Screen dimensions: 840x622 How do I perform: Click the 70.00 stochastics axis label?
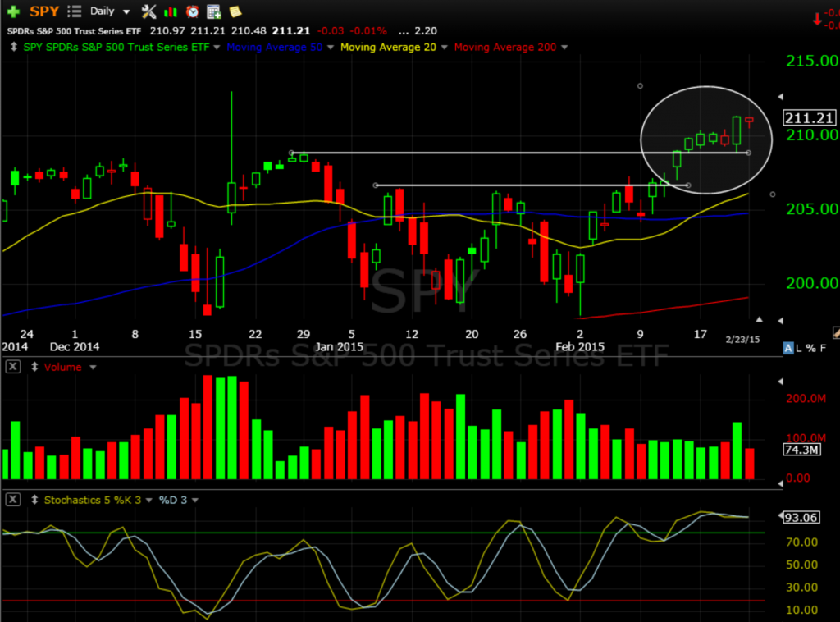(x=802, y=542)
